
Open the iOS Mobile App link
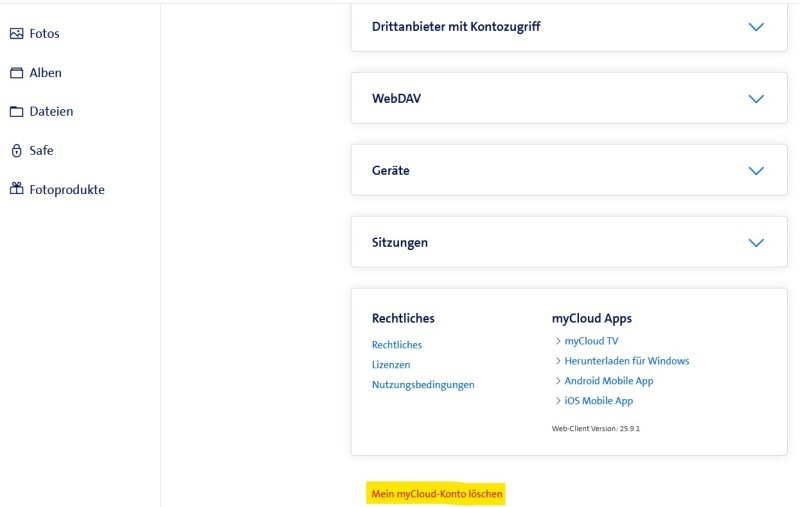598,401
